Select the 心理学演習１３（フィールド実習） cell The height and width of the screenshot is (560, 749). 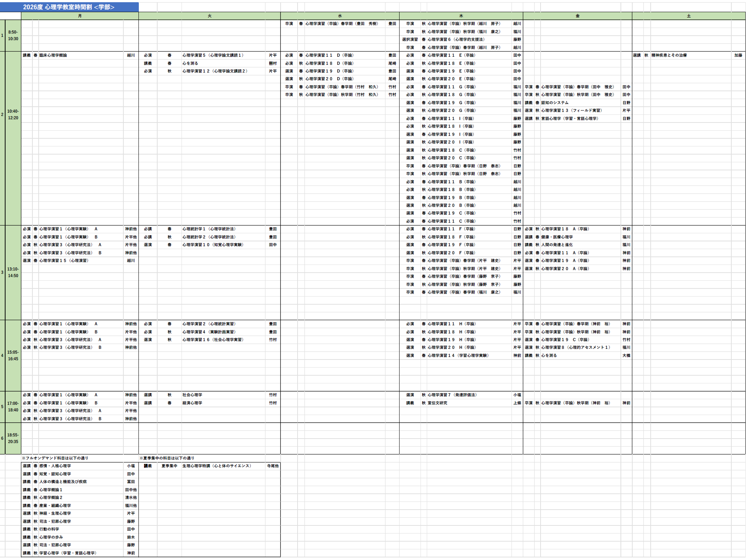point(572,110)
